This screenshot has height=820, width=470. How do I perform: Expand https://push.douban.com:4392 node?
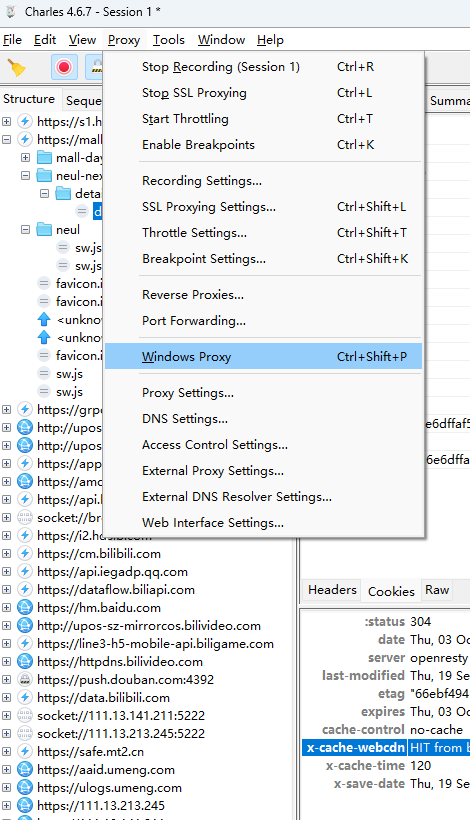pyautogui.click(x=6, y=679)
